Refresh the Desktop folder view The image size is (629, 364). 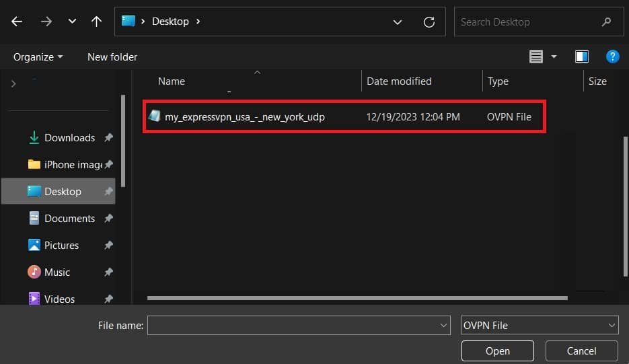pyautogui.click(x=429, y=22)
